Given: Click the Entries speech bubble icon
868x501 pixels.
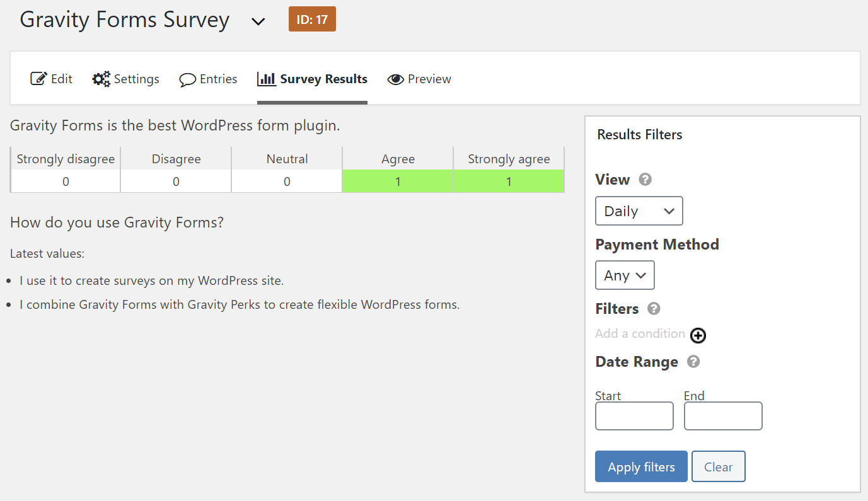Looking at the screenshot, I should click(x=187, y=78).
